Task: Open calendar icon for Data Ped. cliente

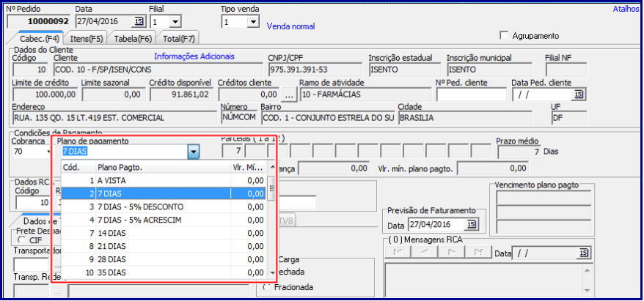Action: 579,94
